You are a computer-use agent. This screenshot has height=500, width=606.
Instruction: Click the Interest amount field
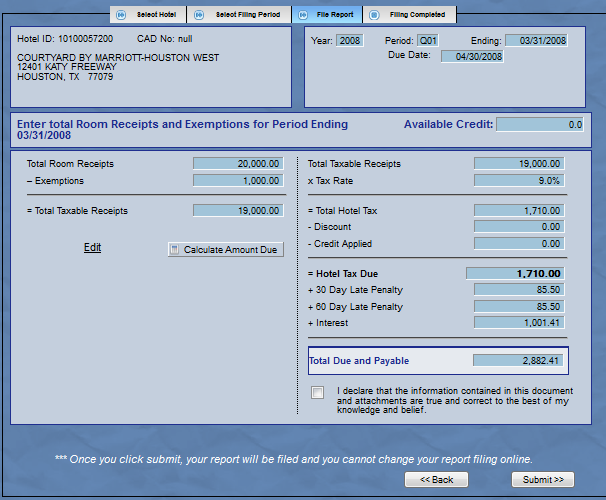pyautogui.click(x=518, y=323)
